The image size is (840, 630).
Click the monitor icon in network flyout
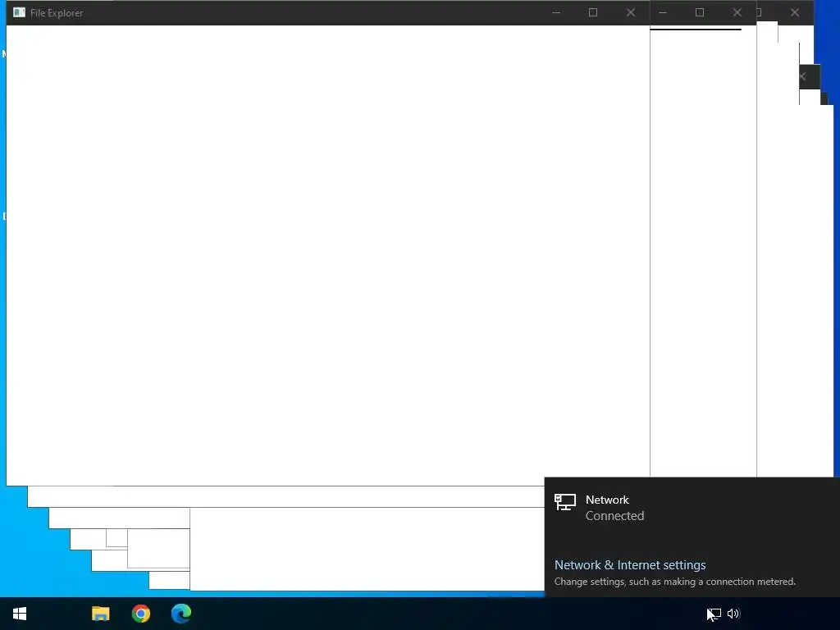coord(565,502)
